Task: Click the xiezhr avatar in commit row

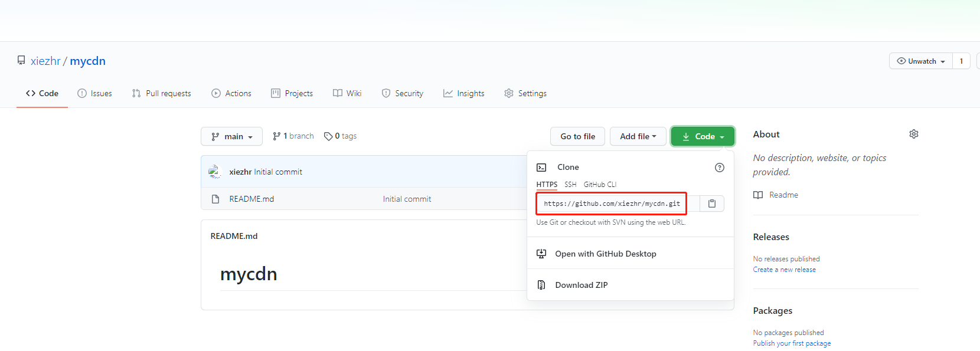Action: click(215, 172)
